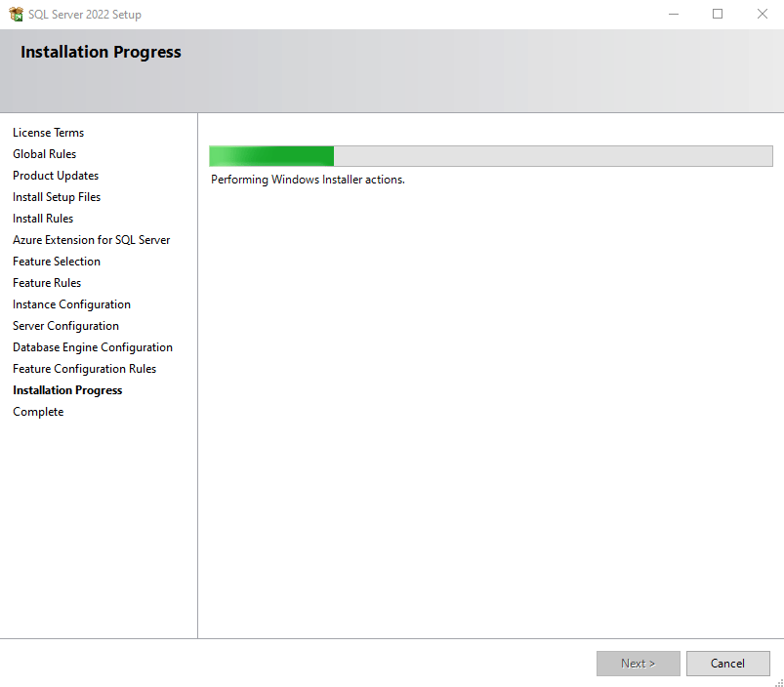This screenshot has width=784, height=687.
Task: Minimize the SQL Server 2022 Setup window
Action: pos(674,14)
